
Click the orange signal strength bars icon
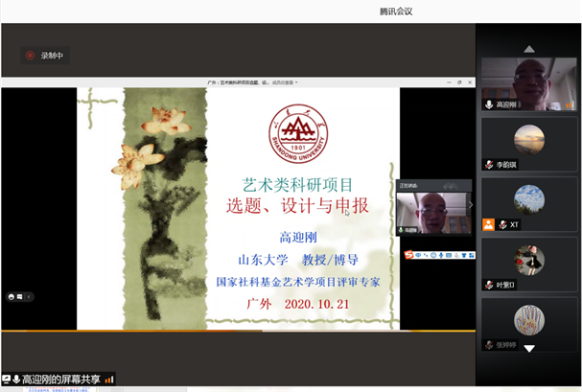click(x=109, y=380)
